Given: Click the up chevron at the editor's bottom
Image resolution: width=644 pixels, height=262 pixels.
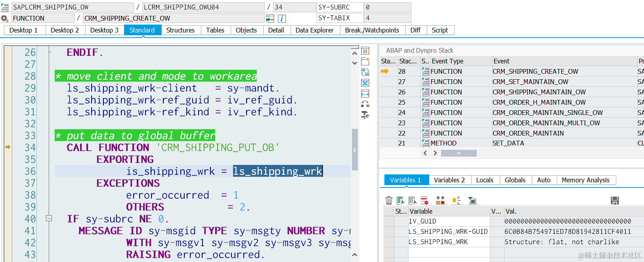Looking at the screenshot, I should tap(355, 255).
